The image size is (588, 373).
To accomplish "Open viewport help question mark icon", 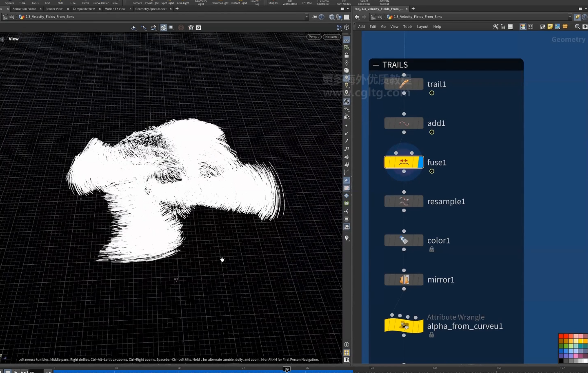I will (346, 27).
